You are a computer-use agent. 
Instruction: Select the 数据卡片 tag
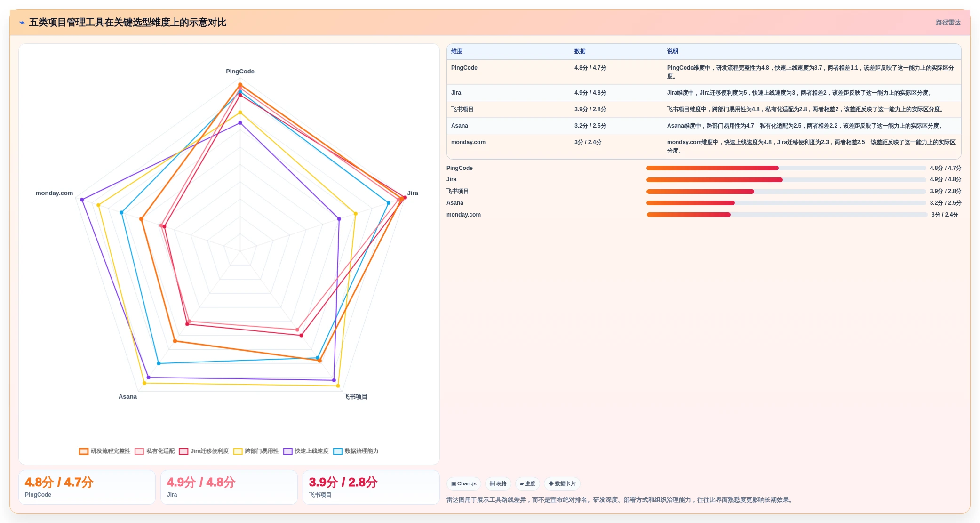562,483
